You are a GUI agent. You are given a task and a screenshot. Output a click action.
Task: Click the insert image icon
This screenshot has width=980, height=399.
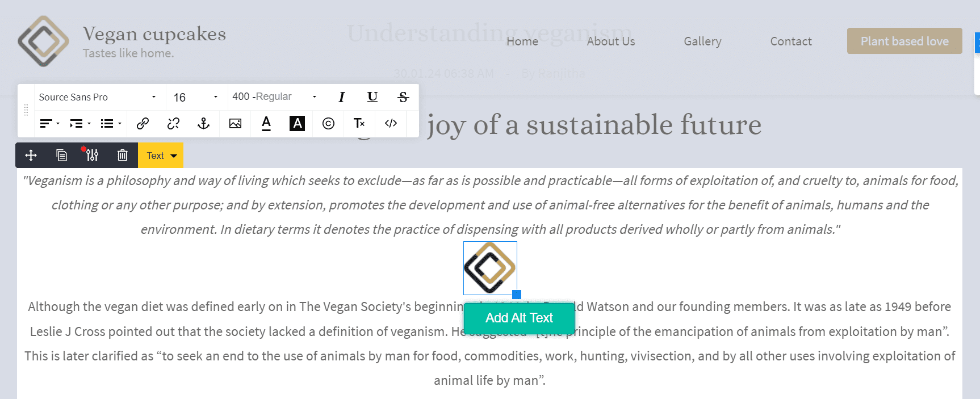coord(235,123)
